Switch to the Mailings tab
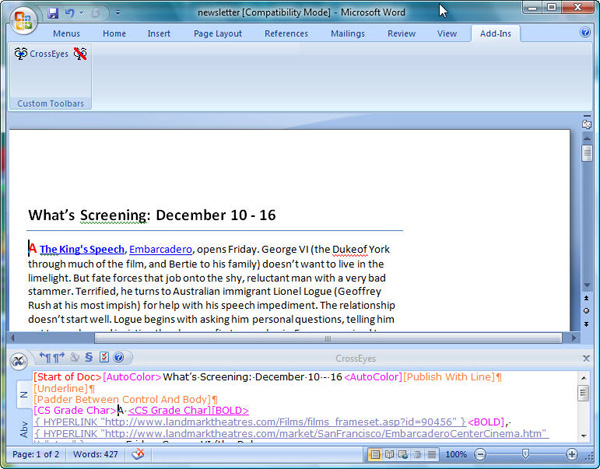 (x=348, y=34)
